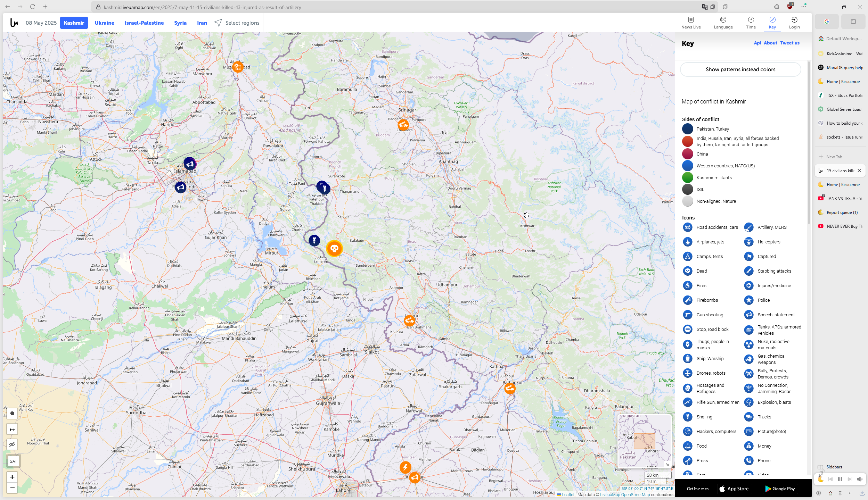Click the Get live map link
The width and height of the screenshot is (868, 500).
tap(697, 489)
